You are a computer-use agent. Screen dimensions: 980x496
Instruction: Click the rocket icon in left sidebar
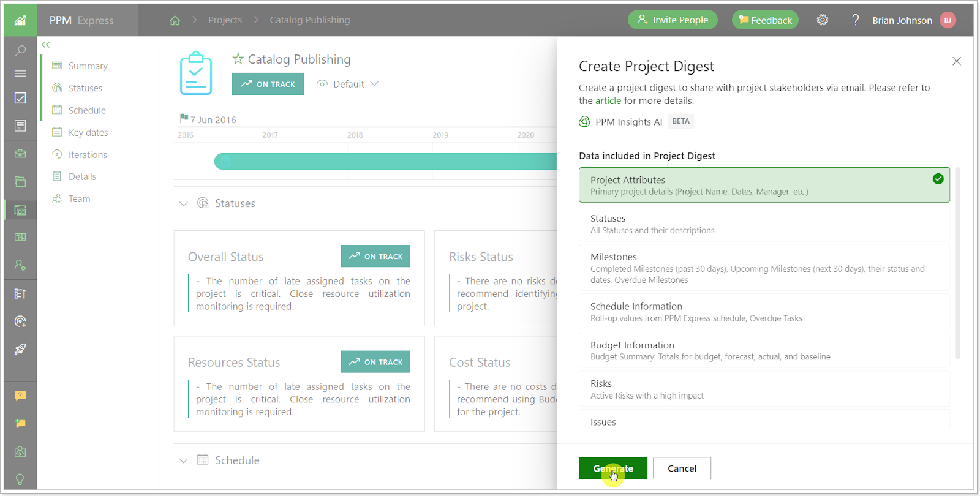click(20, 349)
